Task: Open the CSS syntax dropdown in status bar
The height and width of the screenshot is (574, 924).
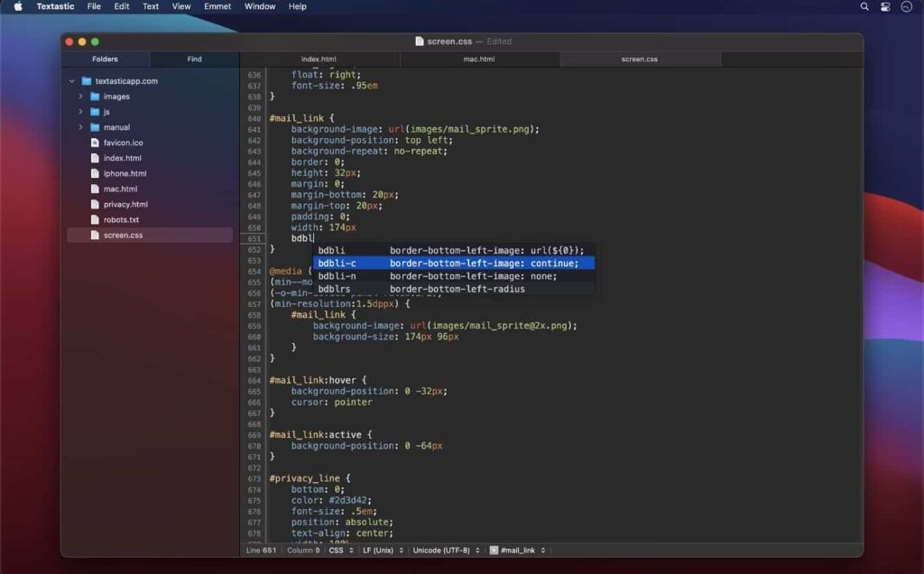Action: click(341, 550)
